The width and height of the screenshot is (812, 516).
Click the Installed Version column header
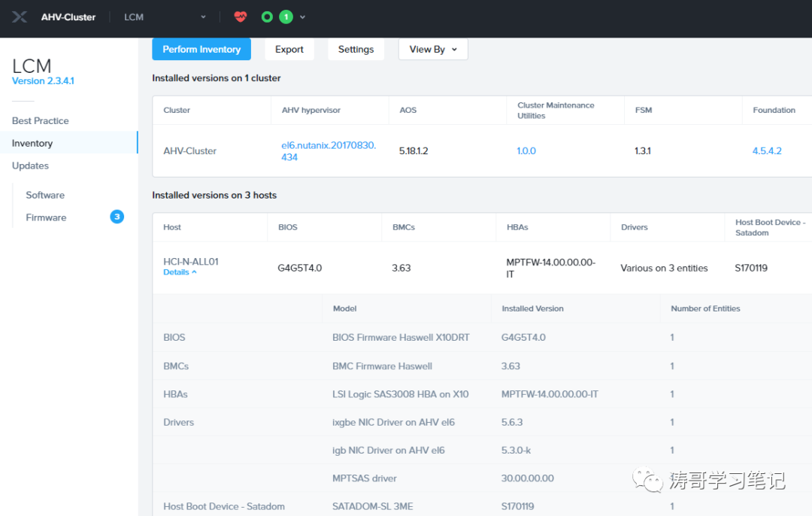pyautogui.click(x=532, y=308)
